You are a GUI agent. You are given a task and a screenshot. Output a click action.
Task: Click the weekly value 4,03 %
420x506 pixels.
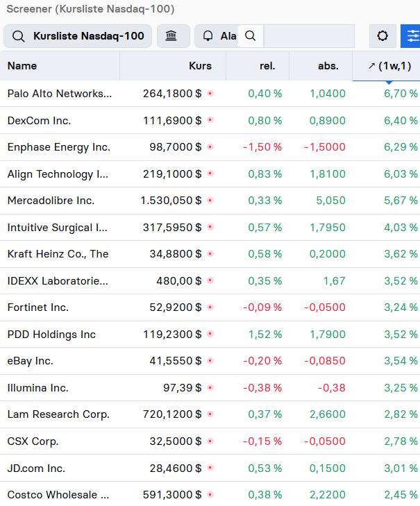[401, 228]
